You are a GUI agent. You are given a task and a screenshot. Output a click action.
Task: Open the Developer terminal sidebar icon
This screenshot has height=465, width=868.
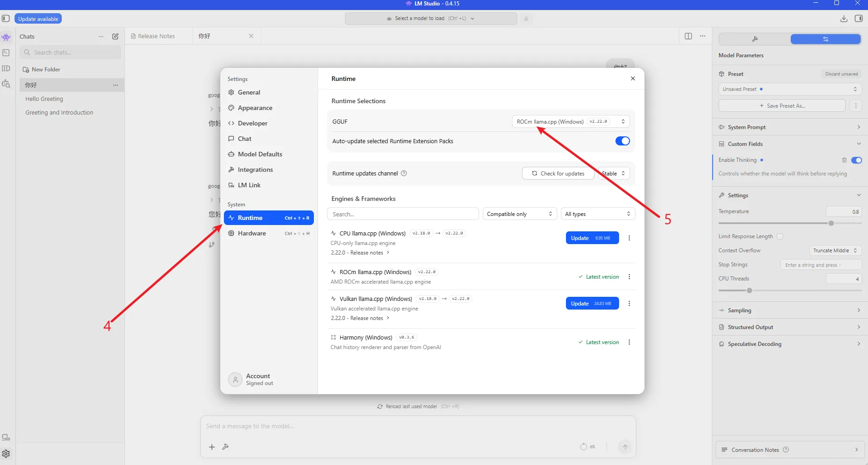coord(6,53)
